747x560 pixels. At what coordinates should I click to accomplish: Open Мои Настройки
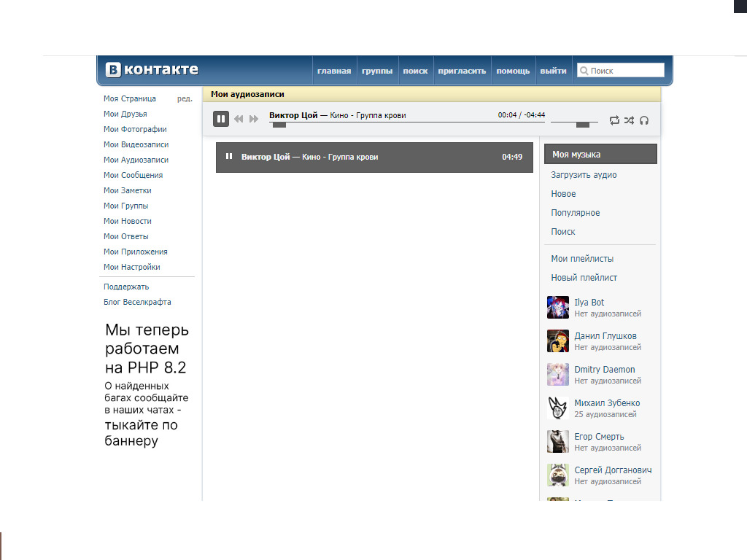[x=132, y=267]
